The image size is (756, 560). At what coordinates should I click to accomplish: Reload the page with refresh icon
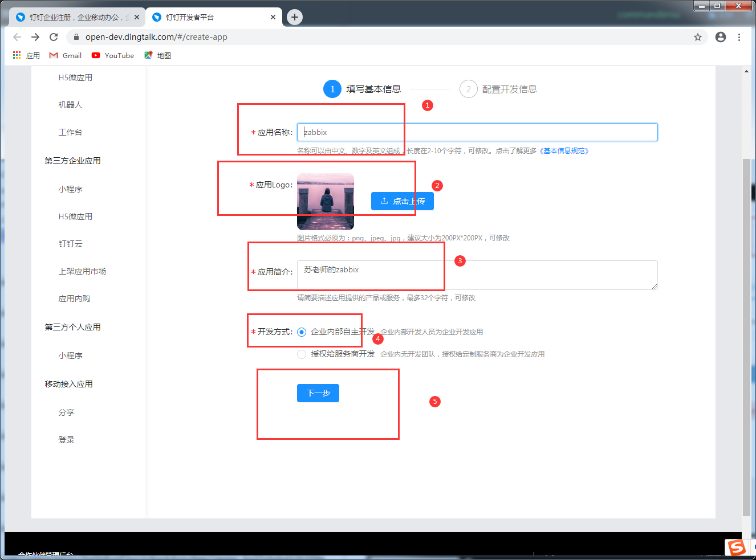pos(54,37)
